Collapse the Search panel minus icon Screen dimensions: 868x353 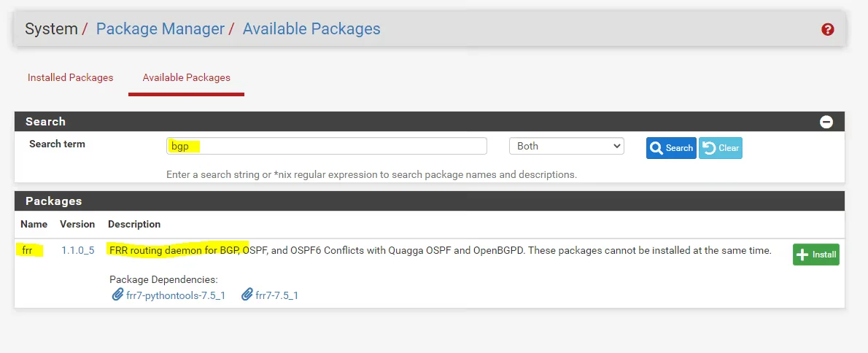pos(826,122)
